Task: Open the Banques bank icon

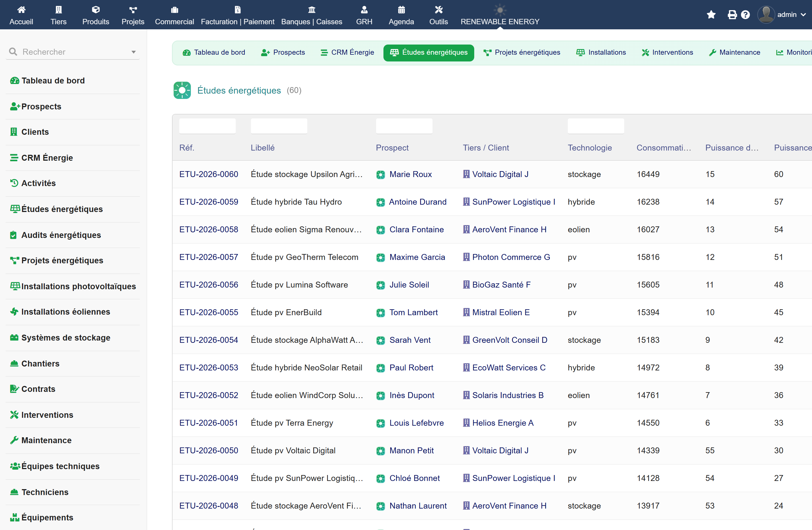Action: [x=312, y=10]
